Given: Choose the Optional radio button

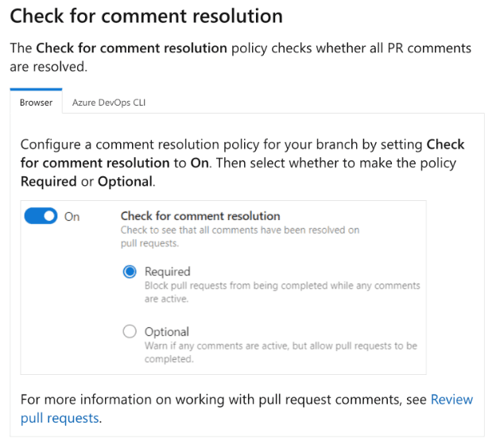Looking at the screenshot, I should tap(130, 332).
